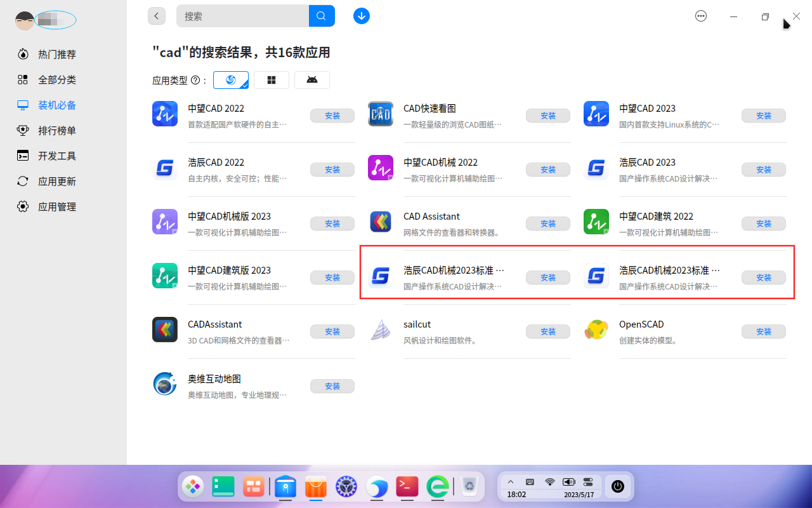This screenshot has height=508, width=812.
Task: Open 应用更新 from the sidebar
Action: [x=23, y=181]
